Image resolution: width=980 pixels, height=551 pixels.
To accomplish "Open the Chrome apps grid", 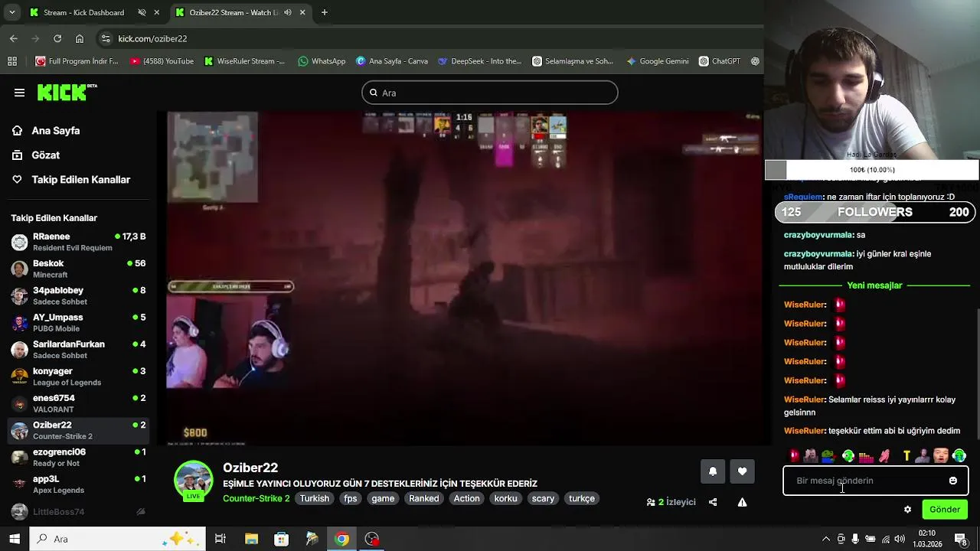I will pos(12,61).
